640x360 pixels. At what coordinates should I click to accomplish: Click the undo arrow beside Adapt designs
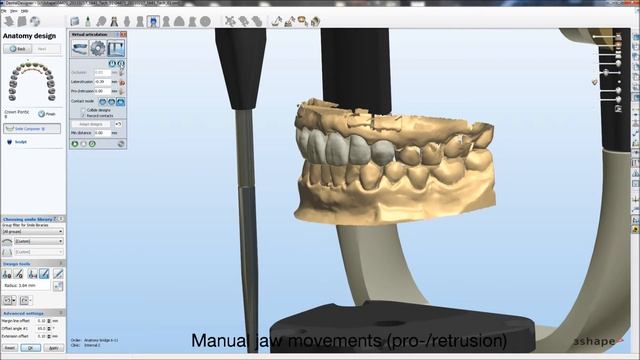[x=118, y=124]
